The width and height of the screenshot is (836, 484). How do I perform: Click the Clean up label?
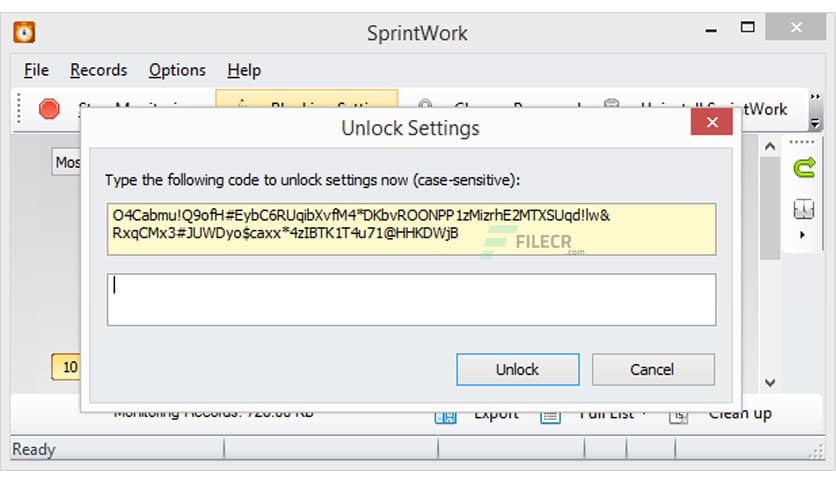point(740,414)
